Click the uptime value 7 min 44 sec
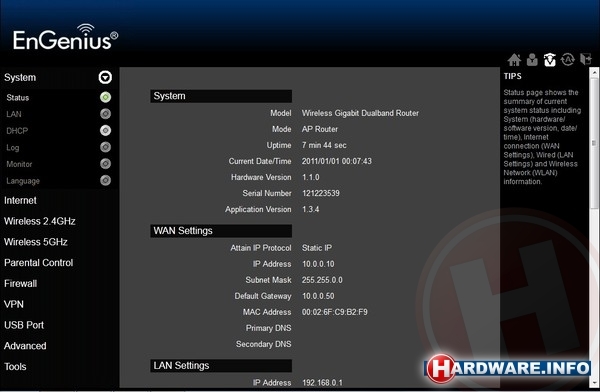Viewport: 600px width, 392px height. tap(324, 145)
